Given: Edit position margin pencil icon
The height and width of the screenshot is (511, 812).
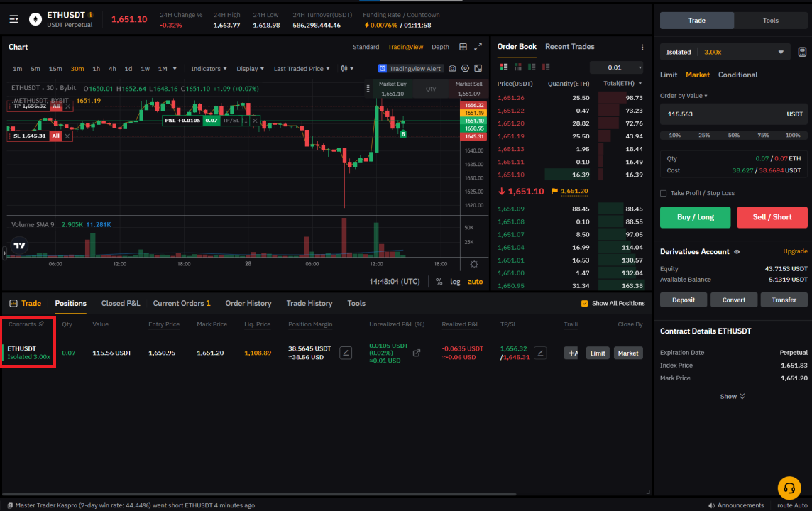Looking at the screenshot, I should pos(346,353).
